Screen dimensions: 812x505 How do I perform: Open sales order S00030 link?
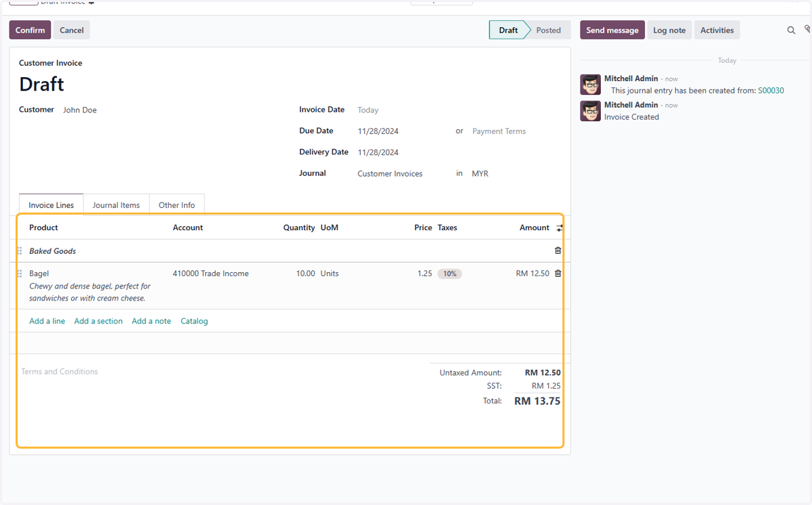(771, 90)
